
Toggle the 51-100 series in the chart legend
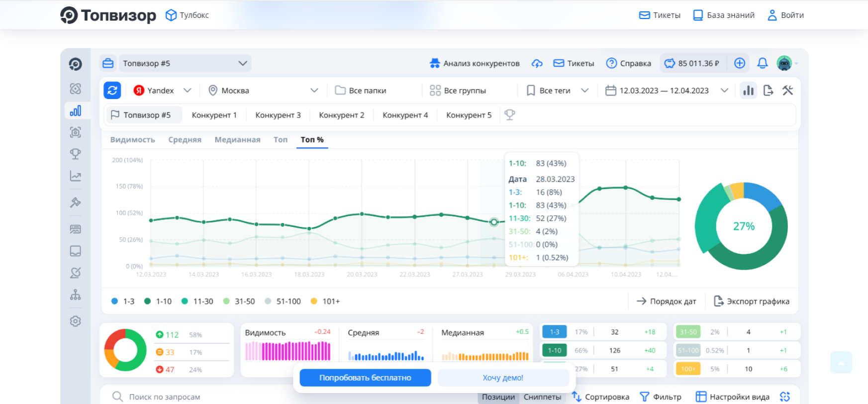283,302
